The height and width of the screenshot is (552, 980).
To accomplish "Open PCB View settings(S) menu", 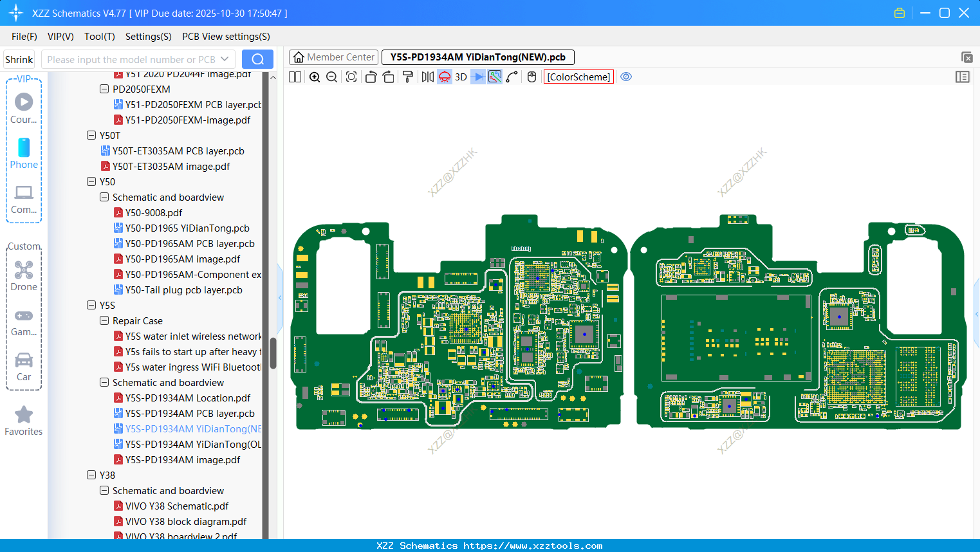I will pos(225,37).
